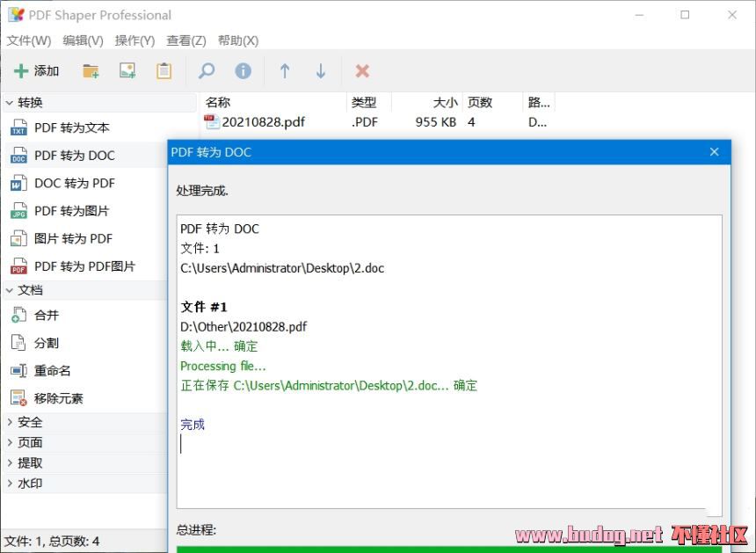Expand the 页面 section

[9, 442]
